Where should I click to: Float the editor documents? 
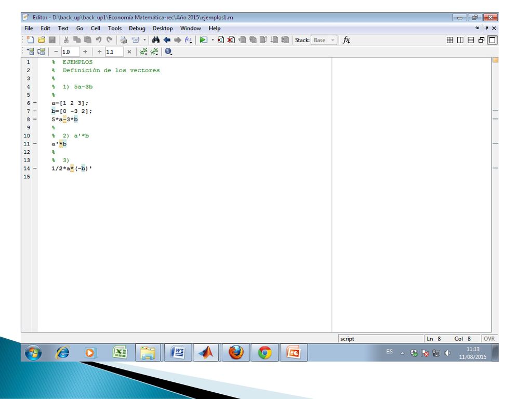(x=481, y=39)
